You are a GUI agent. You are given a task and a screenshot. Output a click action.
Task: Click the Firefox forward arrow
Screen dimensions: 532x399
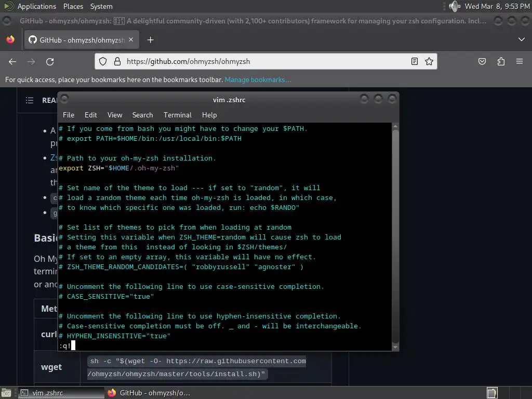point(31,61)
